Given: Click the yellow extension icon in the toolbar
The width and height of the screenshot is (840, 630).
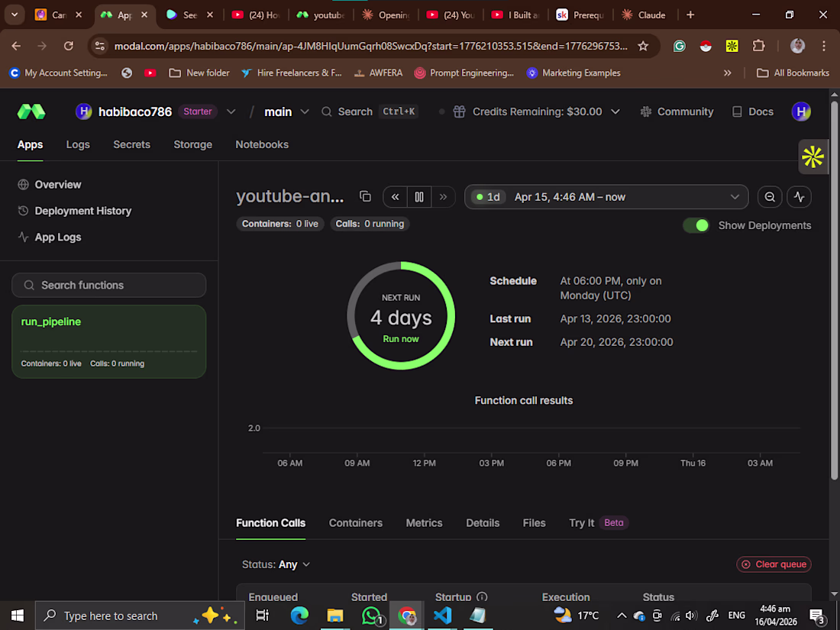Looking at the screenshot, I should (x=732, y=46).
